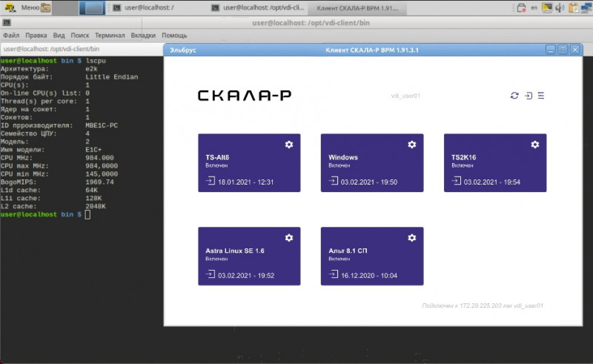Open the hamburger menu icon in header
Viewport: 593px width, 364px height.
pyautogui.click(x=541, y=96)
